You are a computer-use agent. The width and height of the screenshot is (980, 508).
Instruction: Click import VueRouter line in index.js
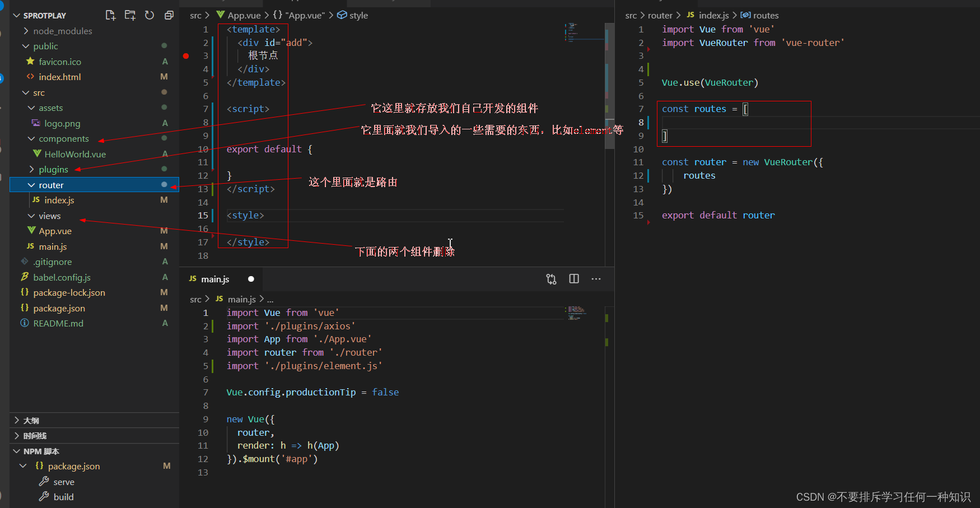753,43
